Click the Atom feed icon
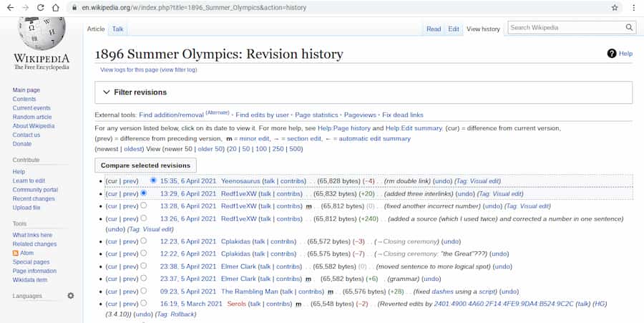The height and width of the screenshot is (323, 644). pos(16,253)
